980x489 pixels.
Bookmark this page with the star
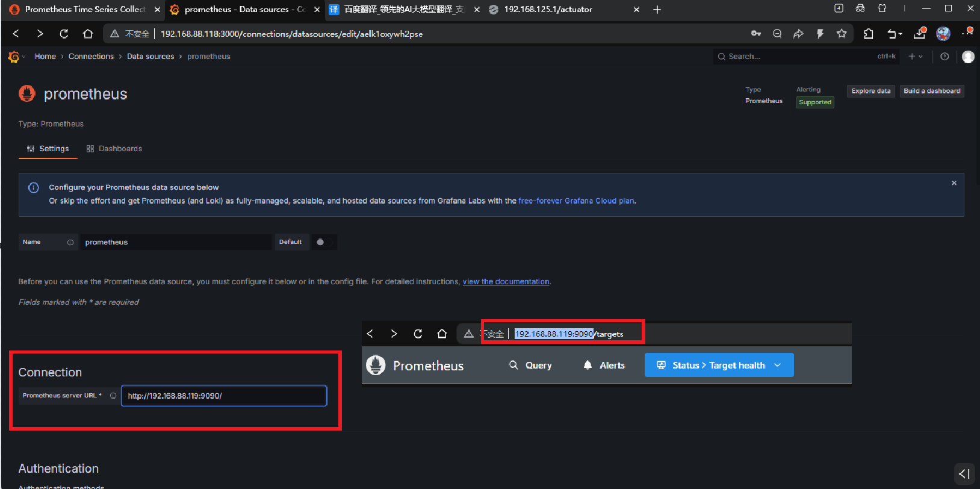[x=842, y=34]
